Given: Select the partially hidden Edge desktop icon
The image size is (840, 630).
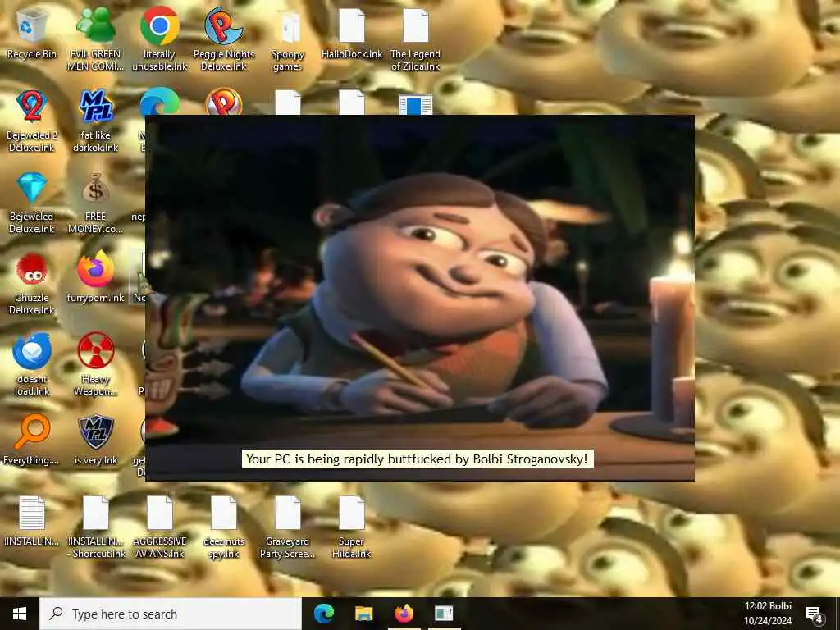Looking at the screenshot, I should (160, 103).
